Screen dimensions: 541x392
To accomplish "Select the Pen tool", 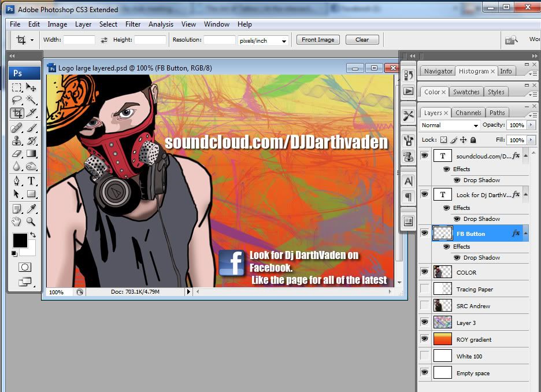I will (16, 181).
